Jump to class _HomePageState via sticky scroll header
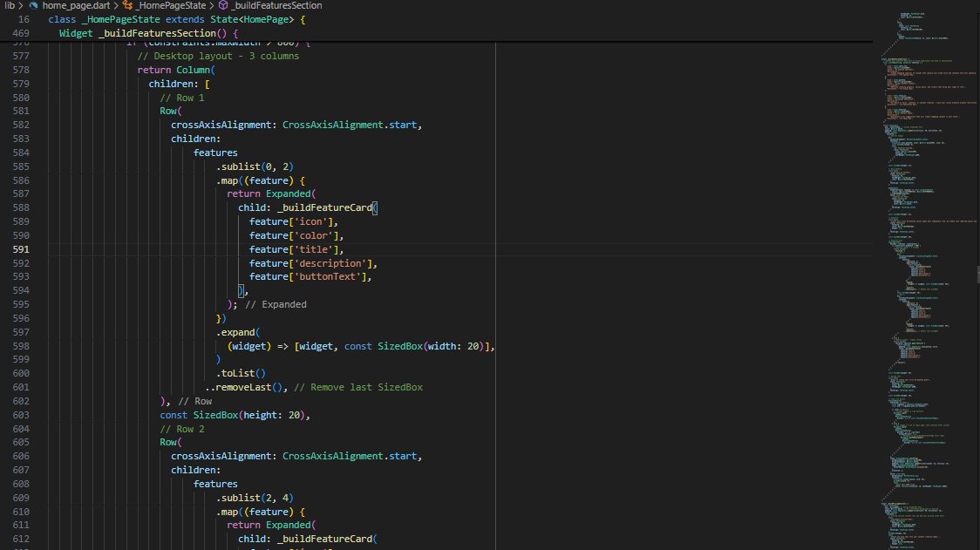Screen dimensions: 980x550 pyautogui.click(x=113, y=19)
